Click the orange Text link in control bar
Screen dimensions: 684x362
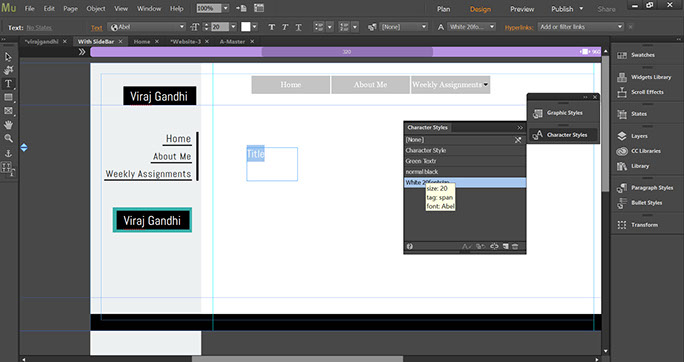(96, 27)
